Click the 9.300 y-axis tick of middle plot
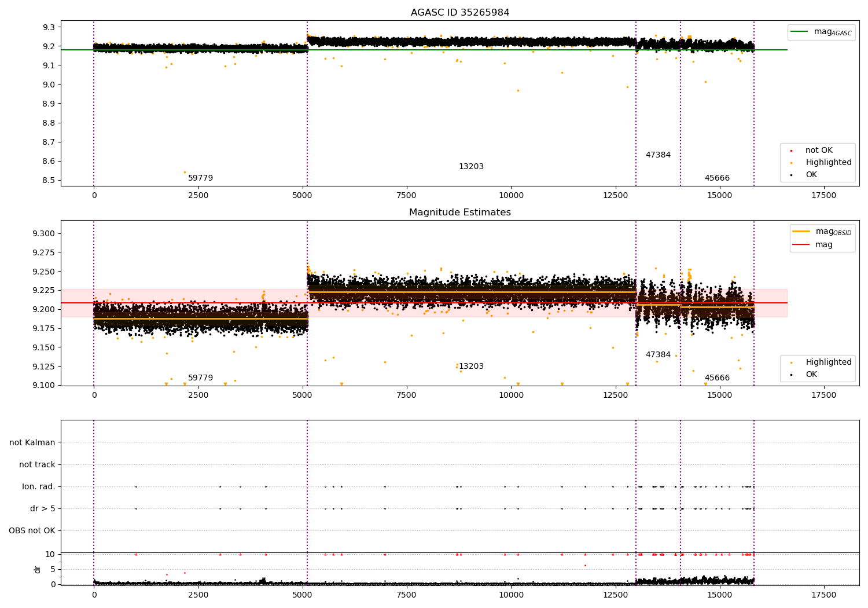 (x=45, y=233)
